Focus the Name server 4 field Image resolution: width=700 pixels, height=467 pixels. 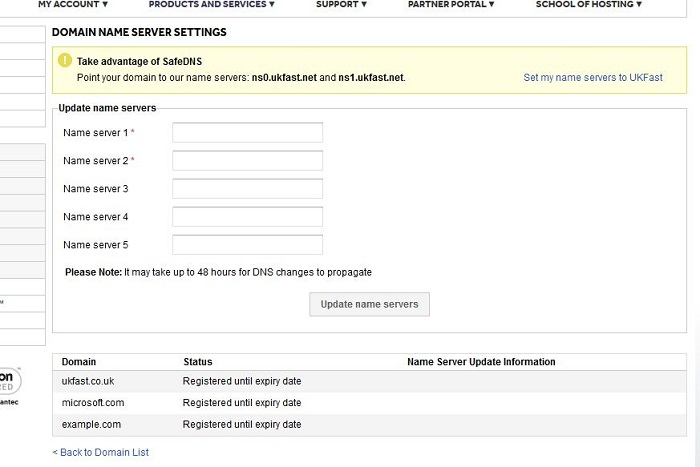click(247, 217)
